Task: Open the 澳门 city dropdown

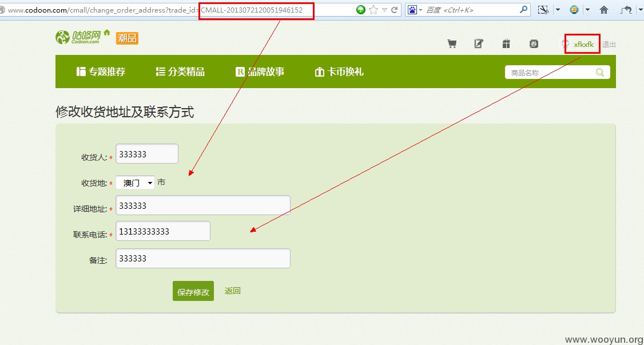Action: pyautogui.click(x=135, y=183)
